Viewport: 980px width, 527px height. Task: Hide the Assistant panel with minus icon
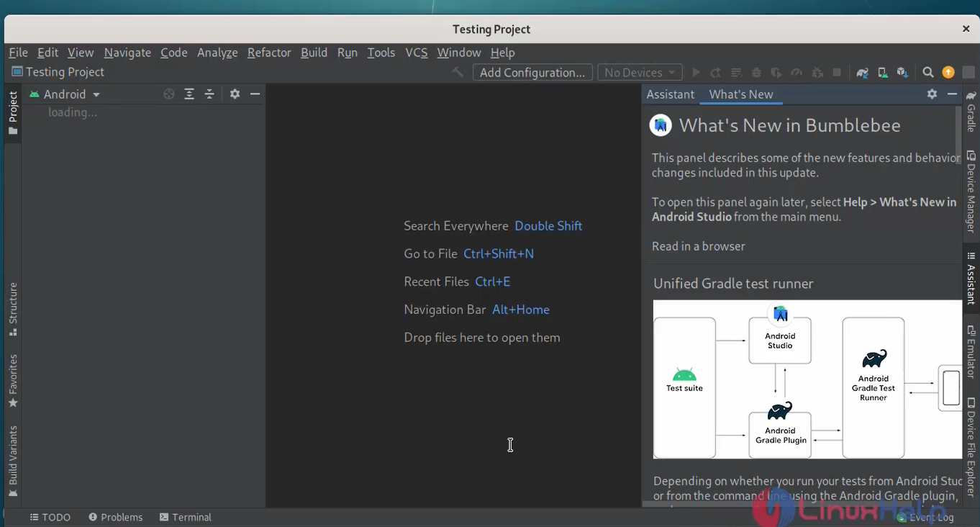(x=952, y=94)
